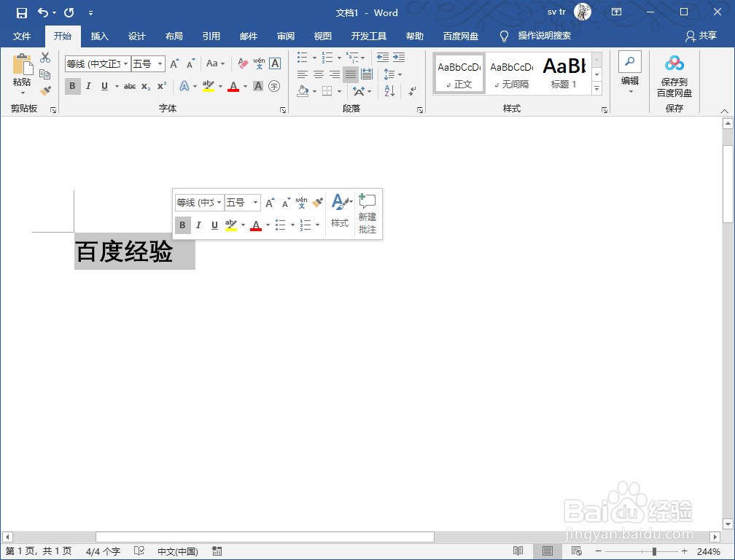Click the 共享 Share button
This screenshot has height=560, width=735.
(701, 36)
